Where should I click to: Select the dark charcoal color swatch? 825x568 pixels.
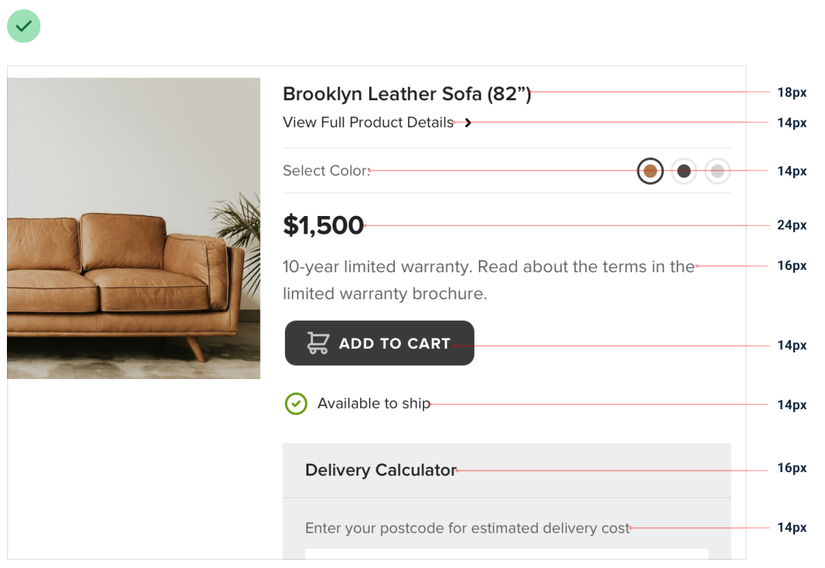[x=684, y=171]
